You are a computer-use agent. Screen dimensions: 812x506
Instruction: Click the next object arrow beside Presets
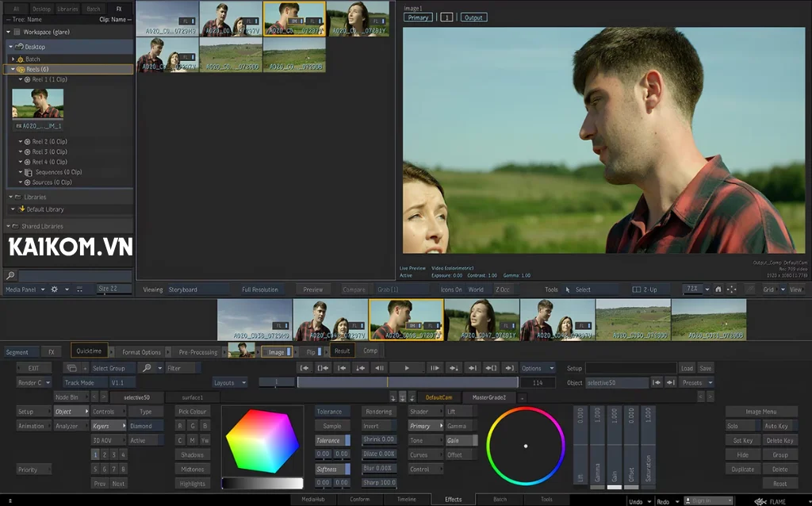(x=671, y=383)
